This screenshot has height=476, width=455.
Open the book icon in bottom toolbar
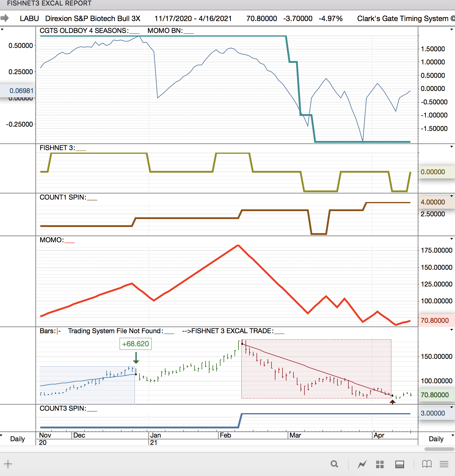click(427, 464)
